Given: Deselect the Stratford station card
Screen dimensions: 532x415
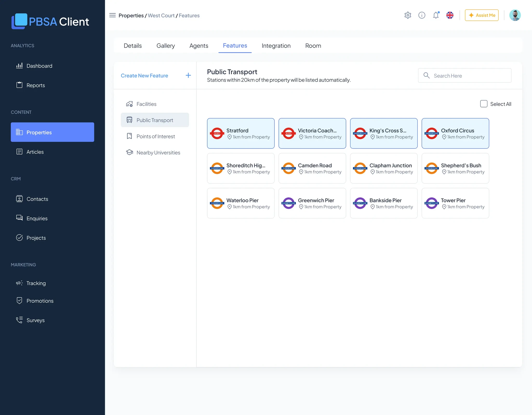Looking at the screenshot, I should (x=241, y=133).
